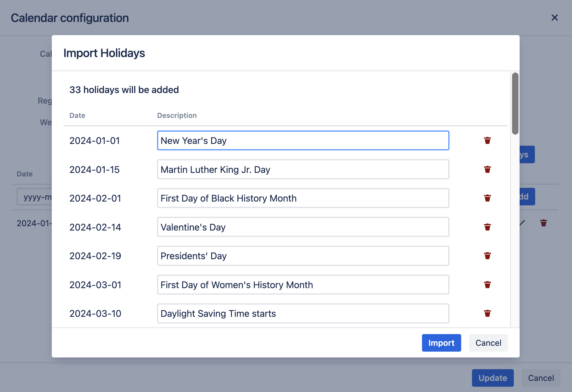Remove Martin Luther King Jr. Day entry
Viewport: 572px width, 392px height.
pos(487,169)
